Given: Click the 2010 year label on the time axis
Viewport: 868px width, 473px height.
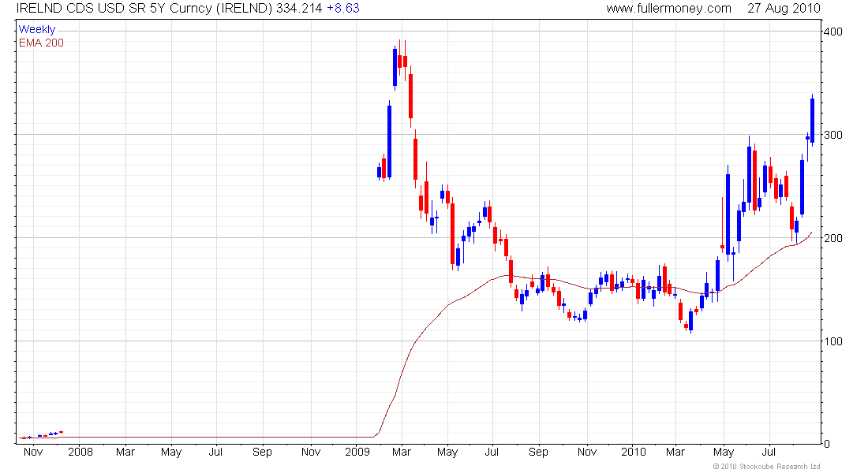Looking at the screenshot, I should point(634,452).
